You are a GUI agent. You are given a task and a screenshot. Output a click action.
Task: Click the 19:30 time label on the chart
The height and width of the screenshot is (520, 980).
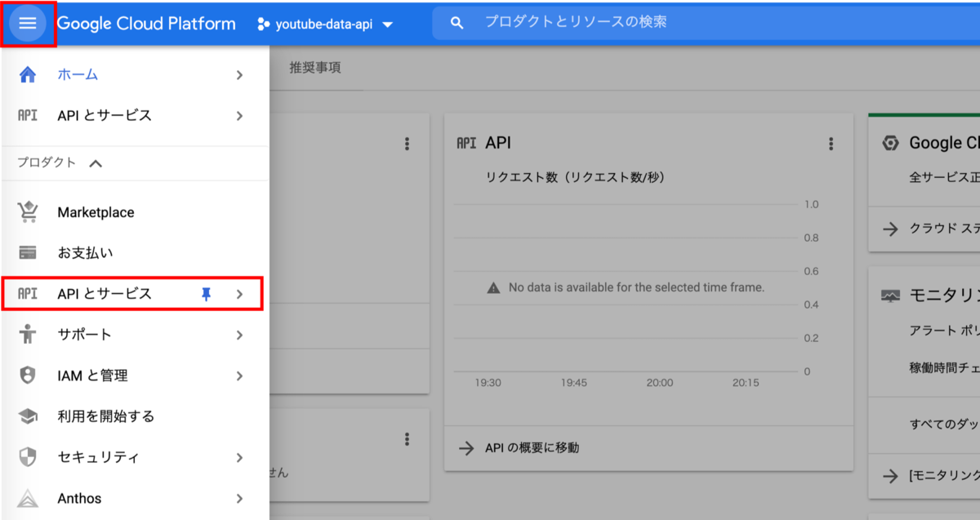pyautogui.click(x=488, y=382)
